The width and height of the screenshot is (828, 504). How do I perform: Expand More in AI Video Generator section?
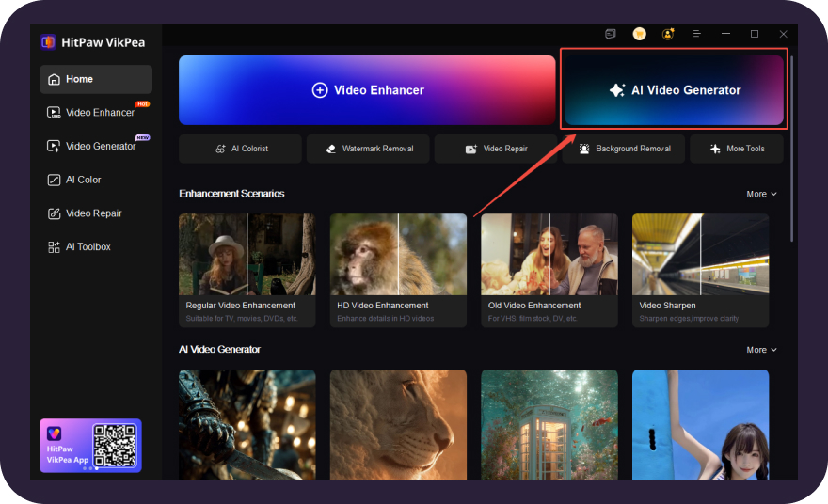pos(761,350)
